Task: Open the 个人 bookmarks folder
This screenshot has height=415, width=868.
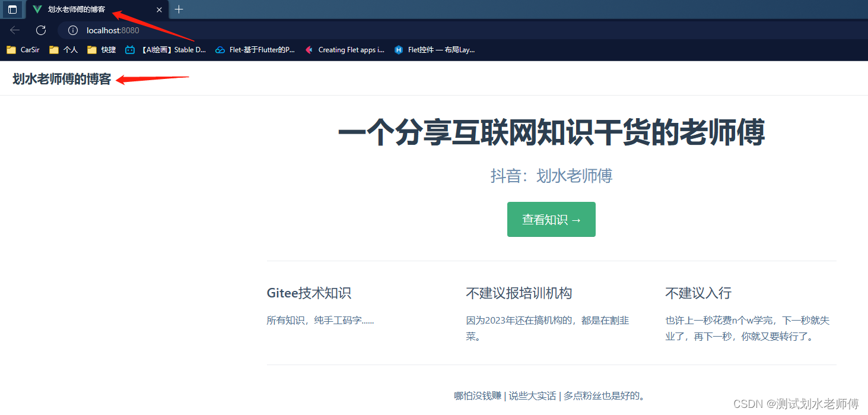Action: pos(63,50)
